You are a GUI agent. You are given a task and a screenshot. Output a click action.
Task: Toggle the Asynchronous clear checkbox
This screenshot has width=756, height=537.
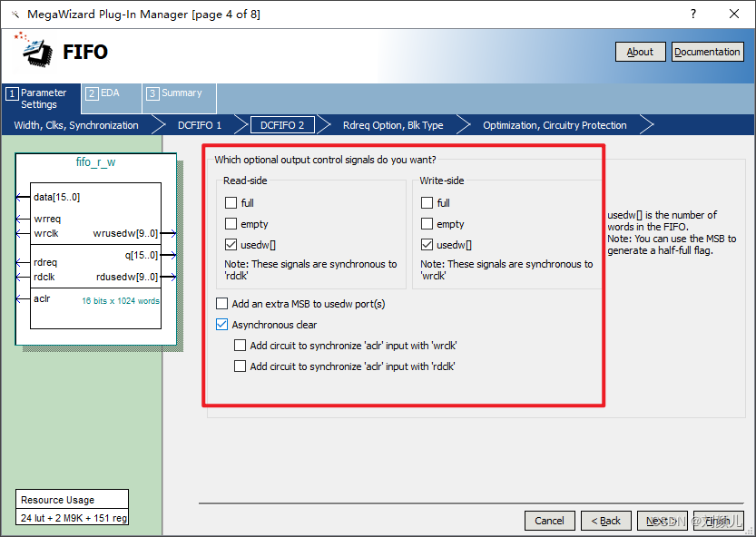221,325
